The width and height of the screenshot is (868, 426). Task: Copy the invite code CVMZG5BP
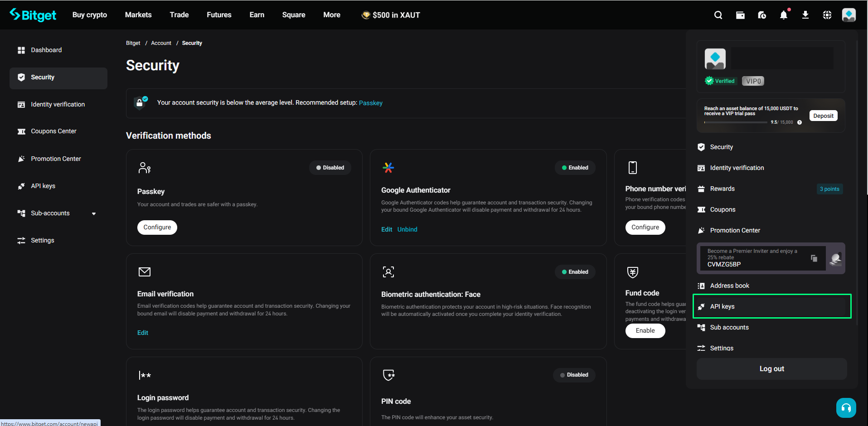tap(814, 258)
